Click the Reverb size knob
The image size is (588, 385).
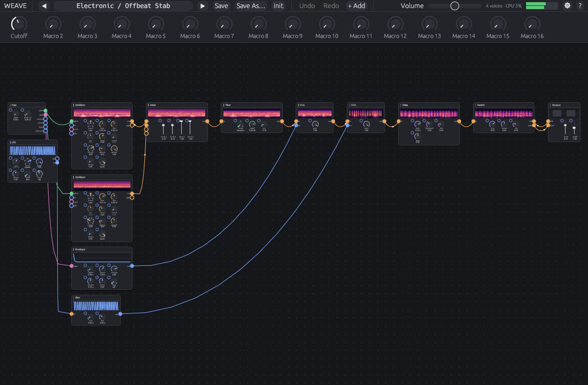tap(492, 124)
